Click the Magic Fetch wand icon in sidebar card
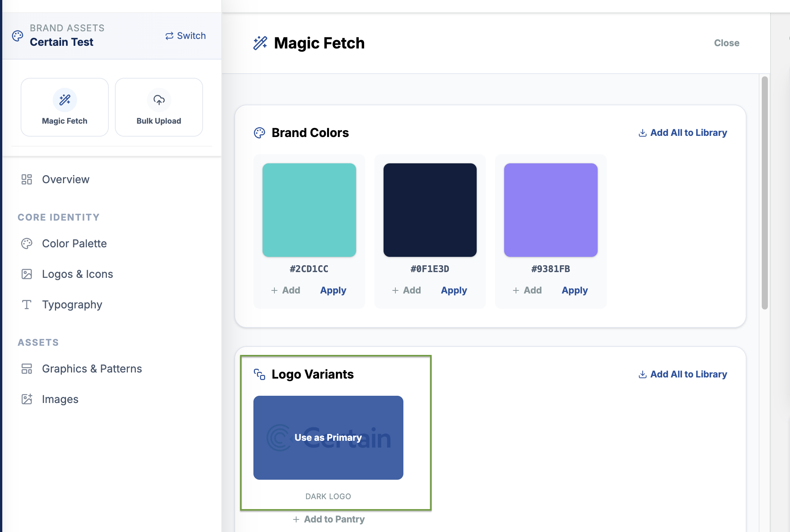 click(65, 100)
